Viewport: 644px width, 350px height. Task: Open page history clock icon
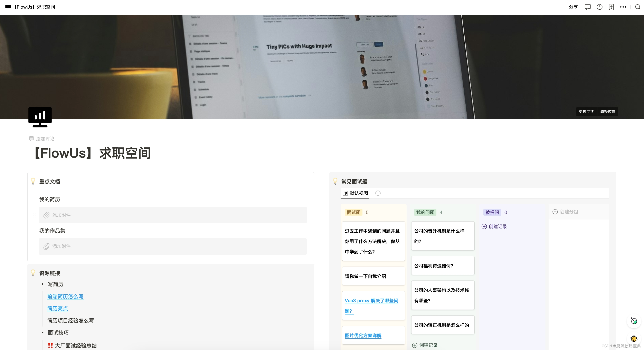pyautogui.click(x=599, y=7)
